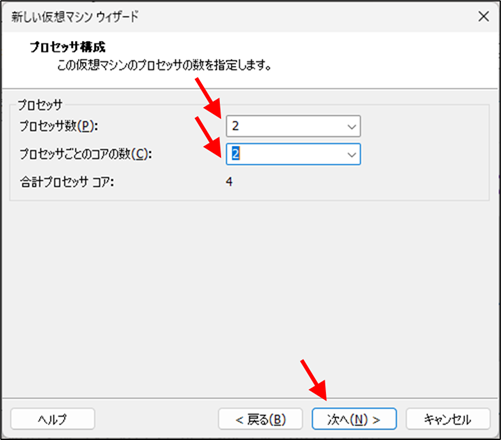The height and width of the screenshot is (440, 501).
Task: Close the 新しい仮想マシン ウィザード dialog
Action: point(483,16)
